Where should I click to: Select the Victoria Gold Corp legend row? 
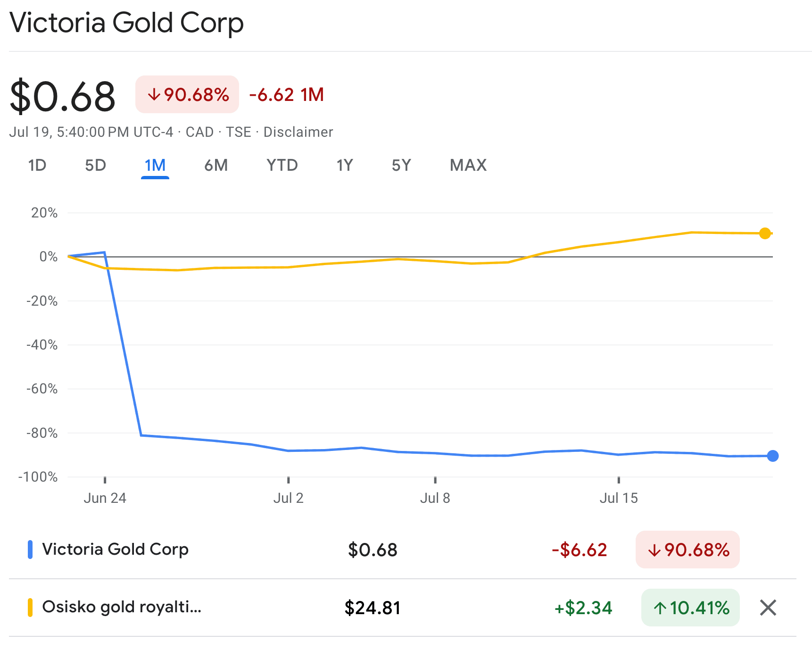pyautogui.click(x=115, y=549)
